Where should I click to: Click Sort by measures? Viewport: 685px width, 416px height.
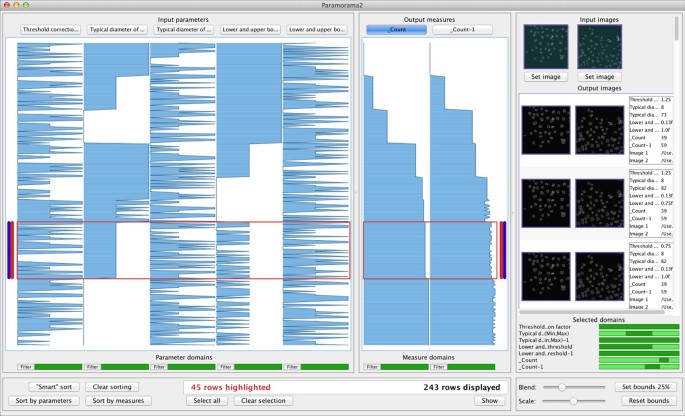[x=118, y=401]
